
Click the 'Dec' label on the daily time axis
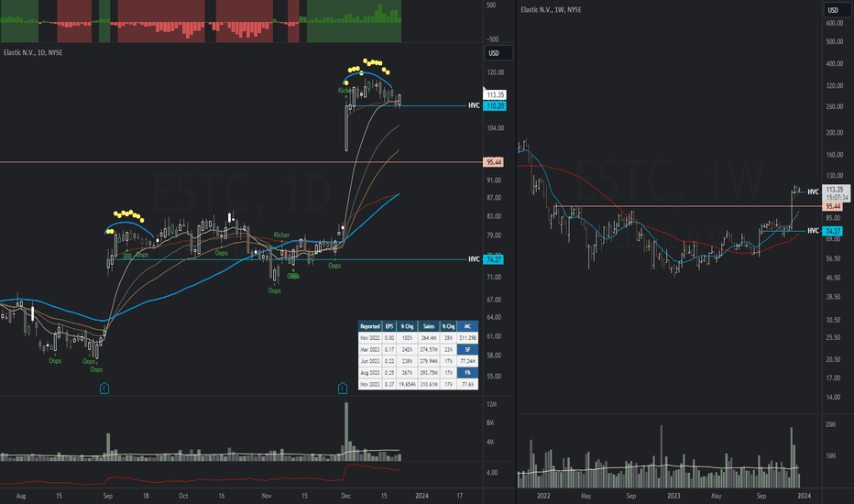[x=345, y=496]
